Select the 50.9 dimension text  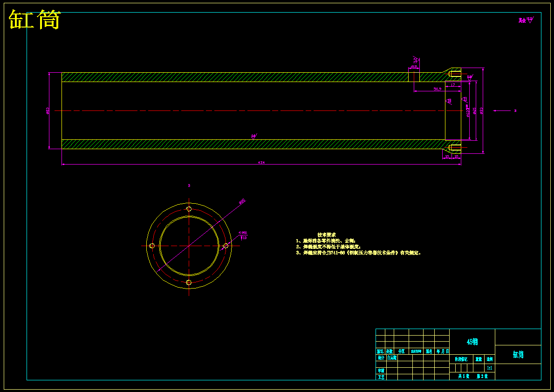tap(438, 89)
